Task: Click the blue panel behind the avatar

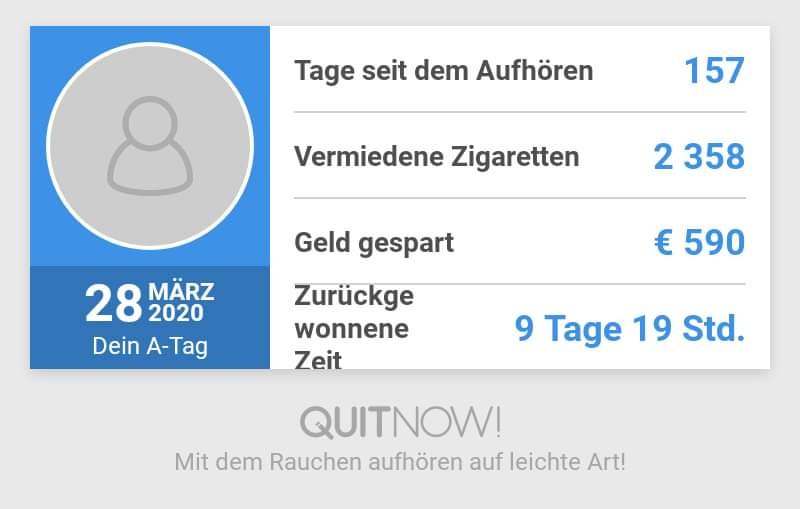Action: [x=150, y=146]
